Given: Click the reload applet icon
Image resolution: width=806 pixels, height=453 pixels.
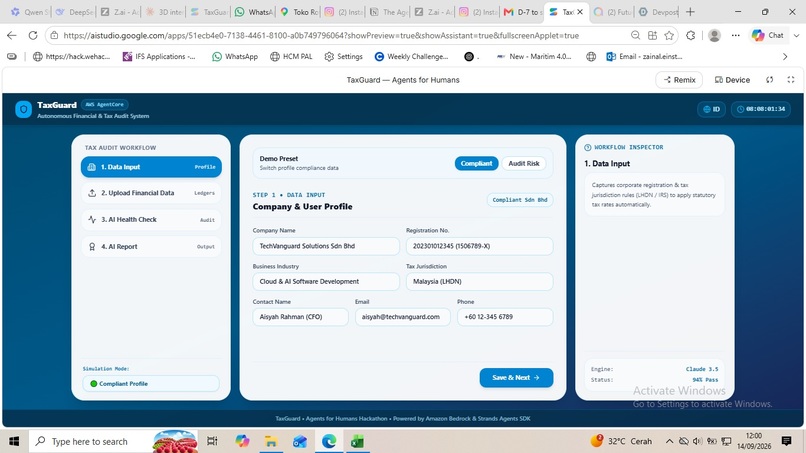Looking at the screenshot, I should (x=770, y=80).
